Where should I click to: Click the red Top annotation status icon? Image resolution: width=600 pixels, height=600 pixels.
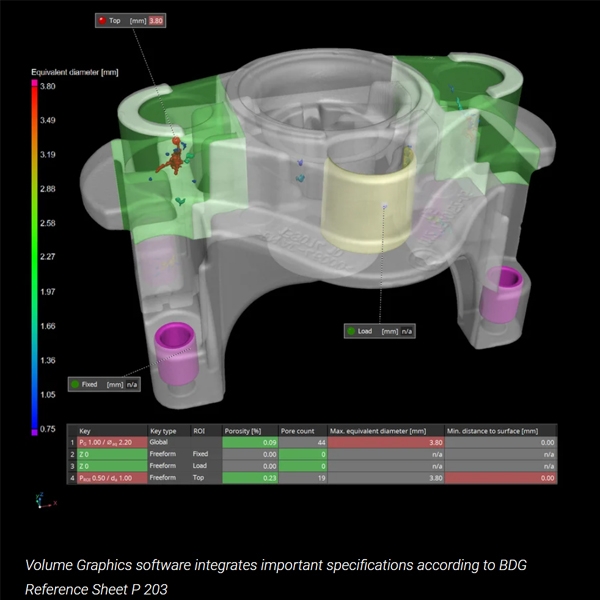(102, 19)
